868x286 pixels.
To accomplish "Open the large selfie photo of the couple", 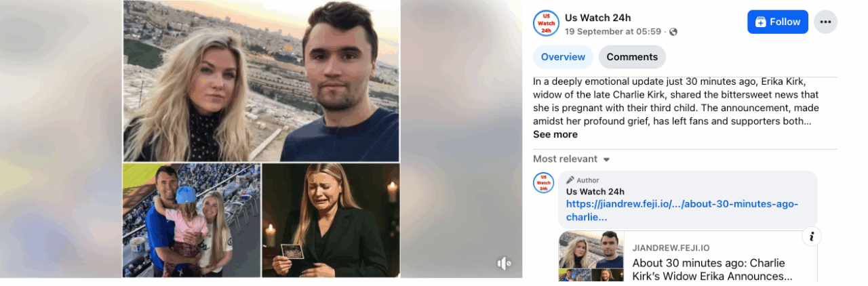I will point(261,81).
